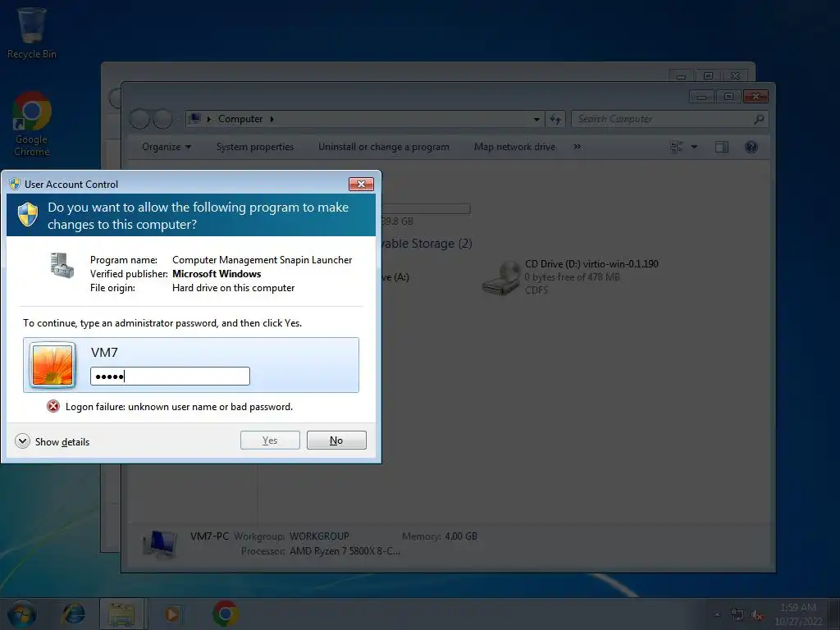Launch Chrome from the taskbar

[x=226, y=614]
